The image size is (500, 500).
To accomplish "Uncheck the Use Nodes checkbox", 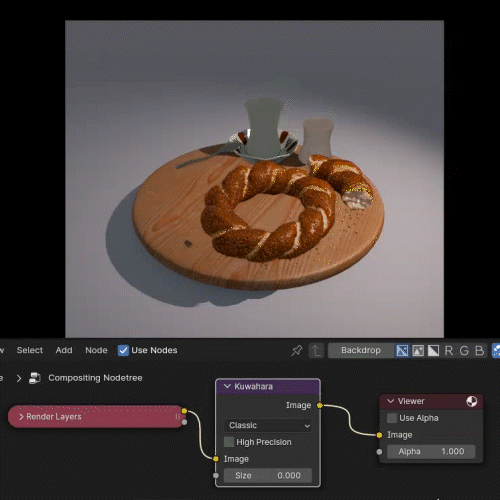I will 123,350.
